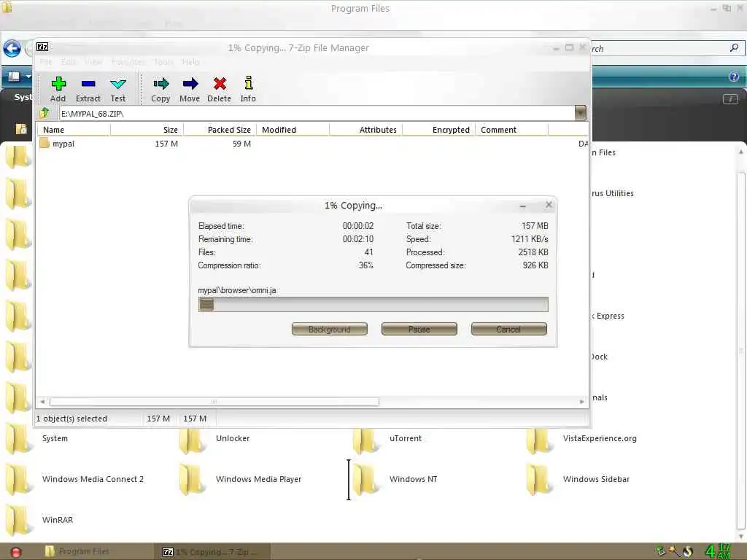Open the 7-Zip Favorites menu

[x=128, y=62]
